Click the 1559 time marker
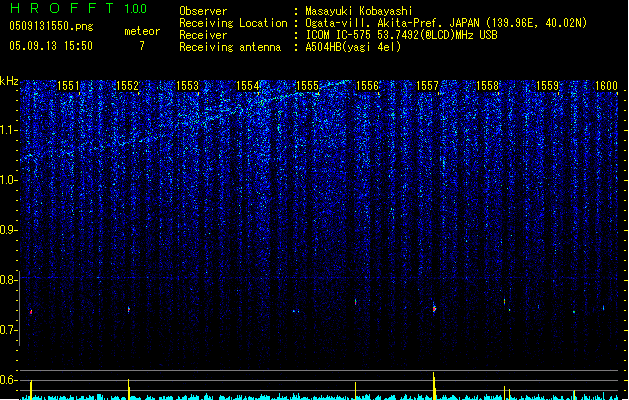Image resolution: width=629 pixels, height=400 pixels. click(x=547, y=85)
